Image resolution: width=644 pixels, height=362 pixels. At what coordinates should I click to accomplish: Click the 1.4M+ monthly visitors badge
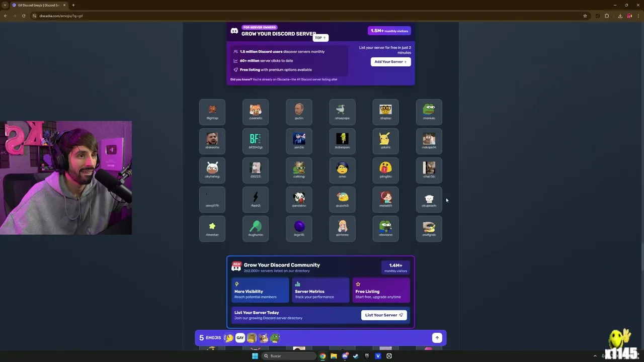395,267
